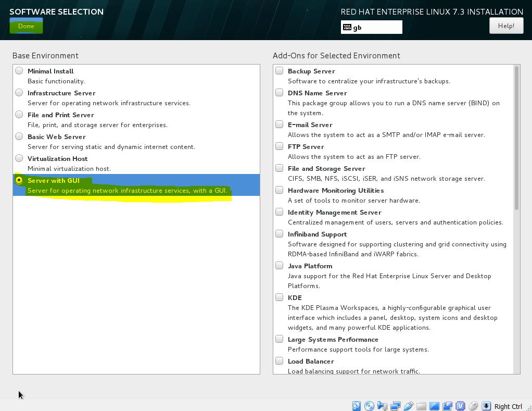The height and width of the screenshot is (411, 532).
Task: Click the add-ons list vertical scrollbar
Action: coord(516,138)
